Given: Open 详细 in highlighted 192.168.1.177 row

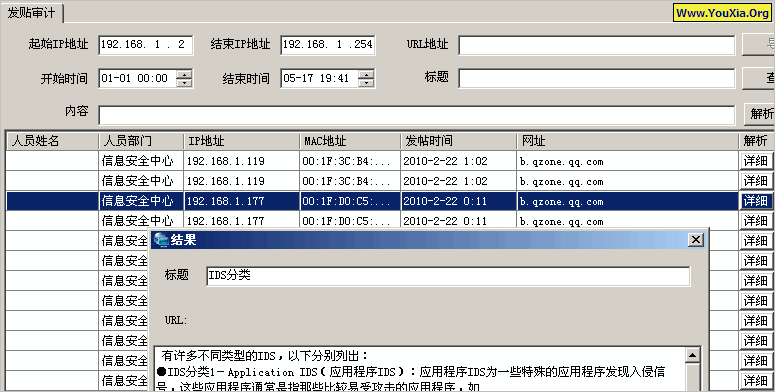Looking at the screenshot, I should (756, 201).
